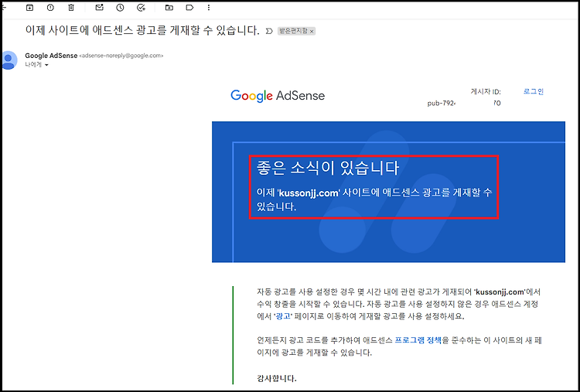The image size is (580, 392).
Task: Remove the 받은편지함 label with its x
Action: 312,32
